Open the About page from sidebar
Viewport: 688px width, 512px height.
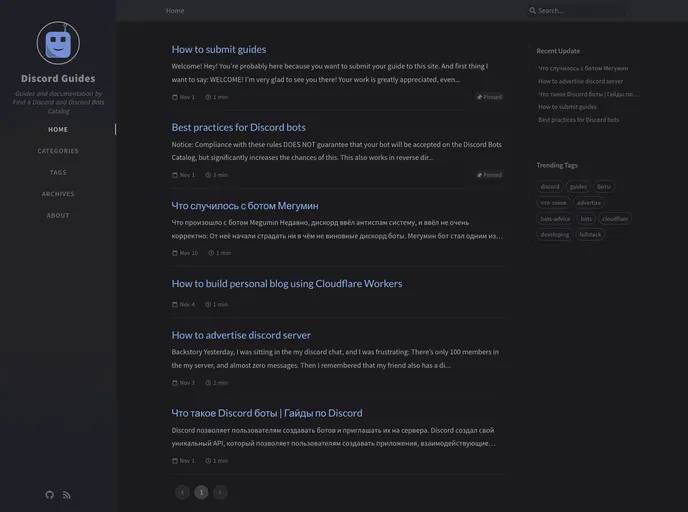(58, 215)
